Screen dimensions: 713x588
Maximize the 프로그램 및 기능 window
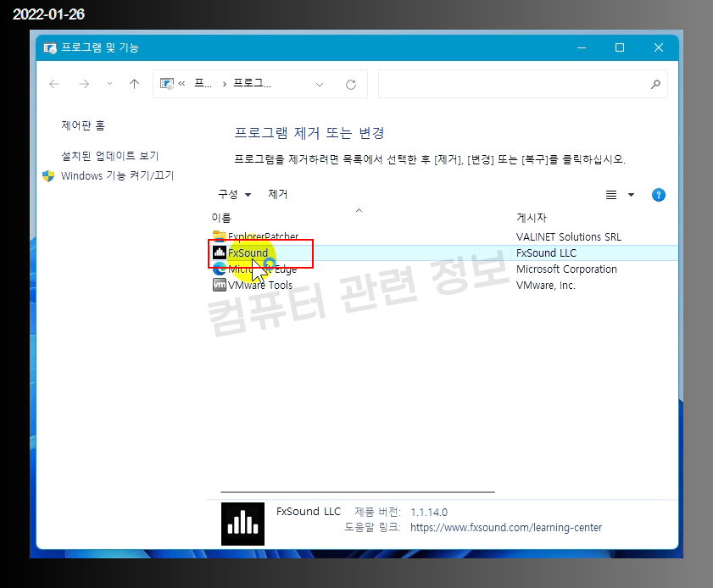(x=620, y=47)
